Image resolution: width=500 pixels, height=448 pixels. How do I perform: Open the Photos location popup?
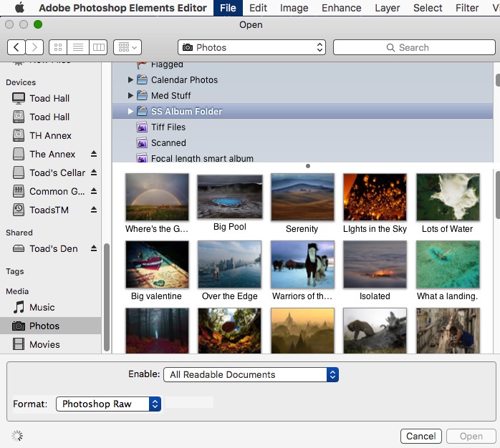pyautogui.click(x=251, y=47)
